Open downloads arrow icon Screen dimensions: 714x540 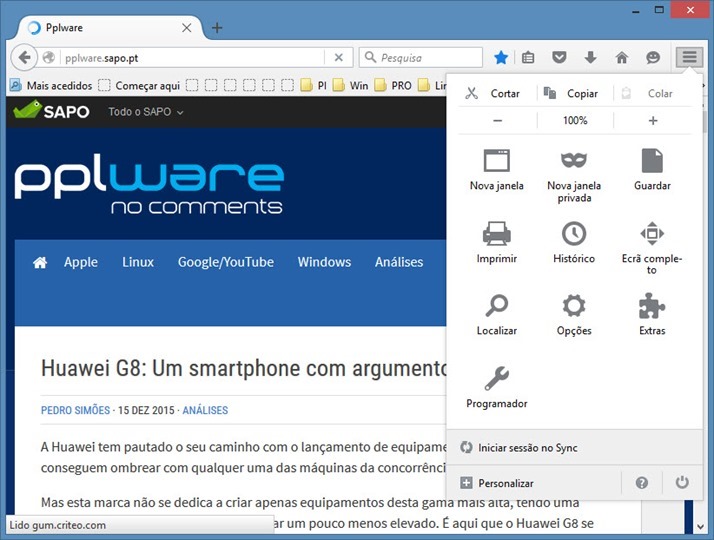click(590, 57)
